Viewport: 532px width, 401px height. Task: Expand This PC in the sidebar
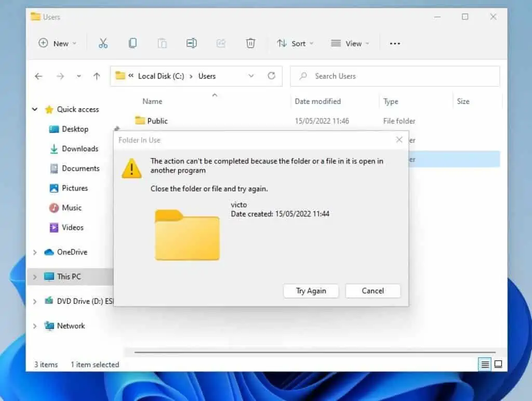34,277
